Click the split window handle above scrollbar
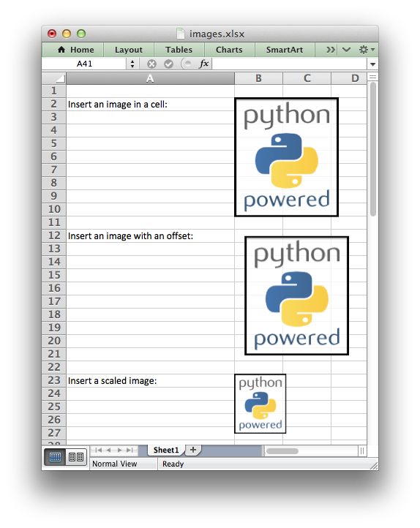 point(372,77)
